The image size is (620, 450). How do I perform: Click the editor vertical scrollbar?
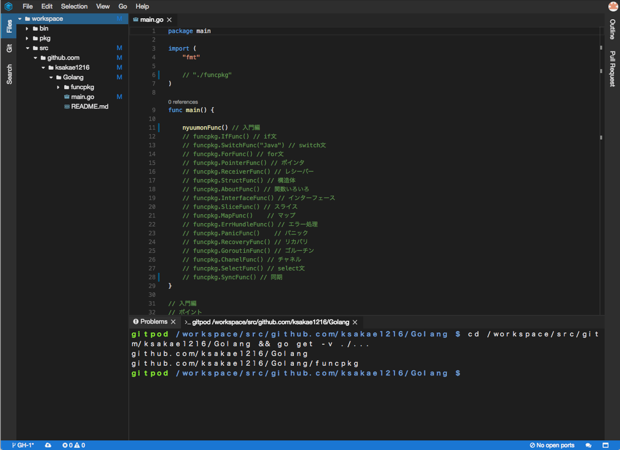click(601, 170)
